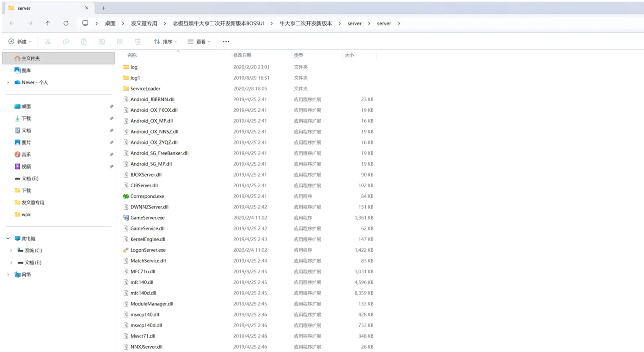The image size is (644, 352).
Task: Click chevron after 发文章专用 in breadcrumb
Action: coord(165,23)
